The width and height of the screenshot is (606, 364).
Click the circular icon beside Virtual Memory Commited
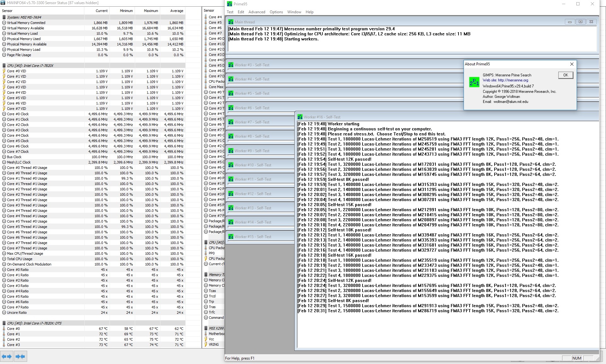(x=4, y=23)
